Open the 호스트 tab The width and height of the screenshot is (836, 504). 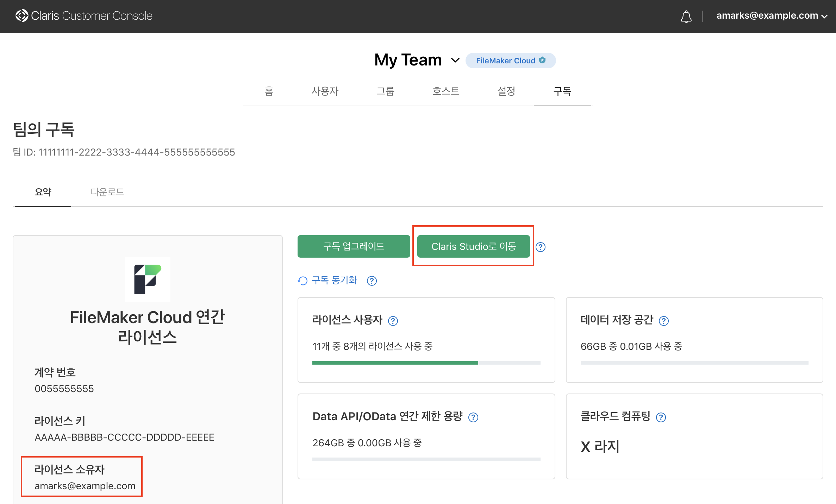click(x=445, y=92)
